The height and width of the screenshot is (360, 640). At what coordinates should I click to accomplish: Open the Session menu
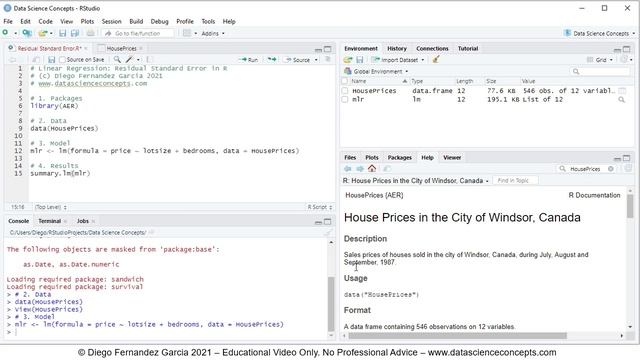coord(111,21)
